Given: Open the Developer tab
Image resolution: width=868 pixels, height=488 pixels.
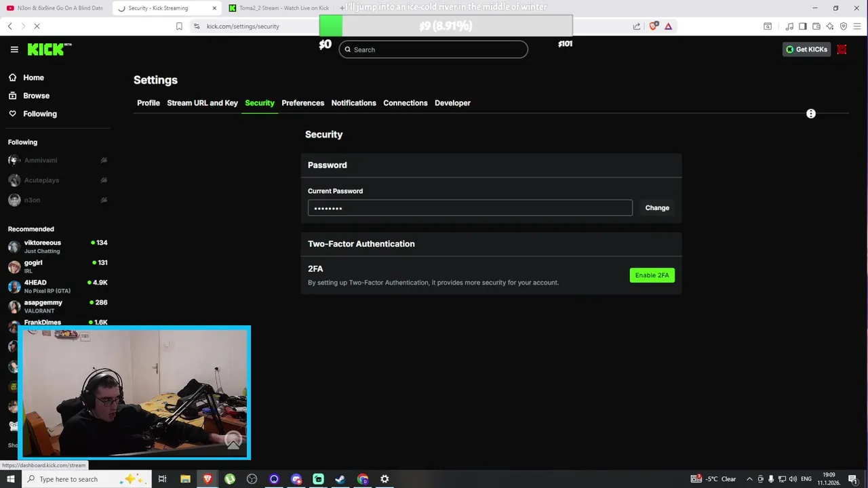Looking at the screenshot, I should (452, 103).
